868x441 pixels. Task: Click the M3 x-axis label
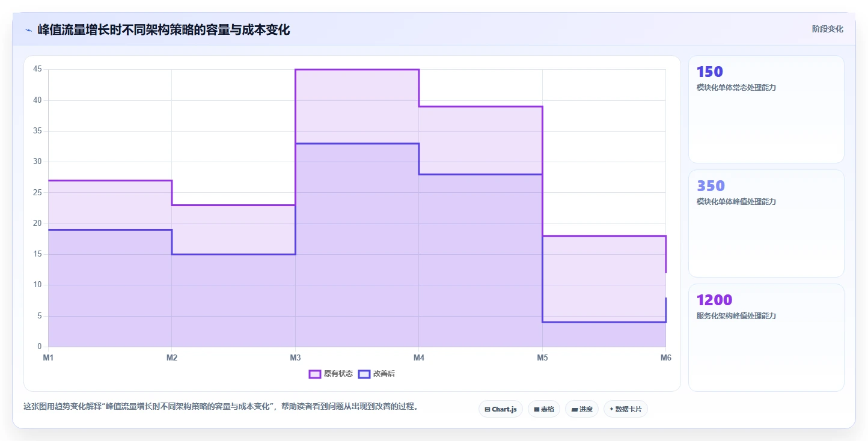(295, 358)
